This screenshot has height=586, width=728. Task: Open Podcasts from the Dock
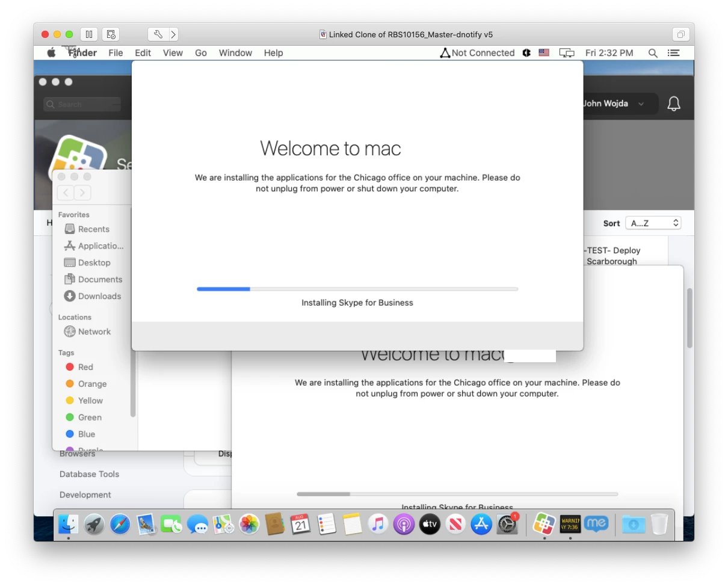tap(404, 525)
